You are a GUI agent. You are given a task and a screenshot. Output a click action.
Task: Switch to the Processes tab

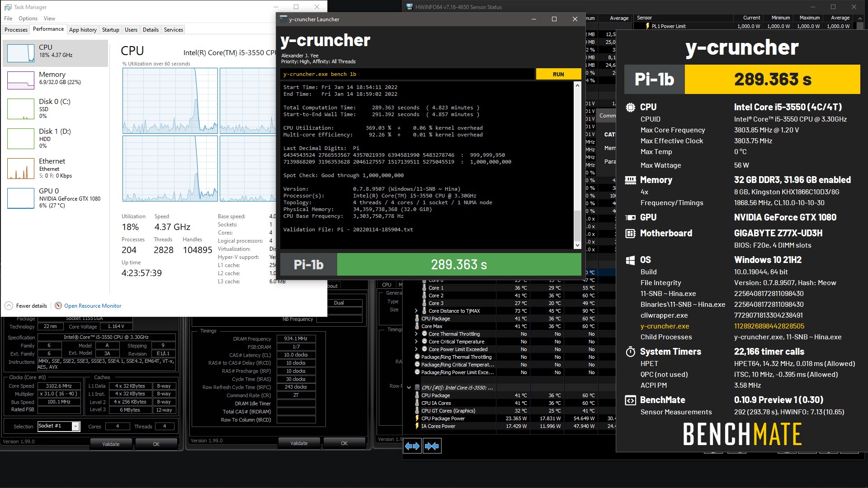tap(16, 30)
